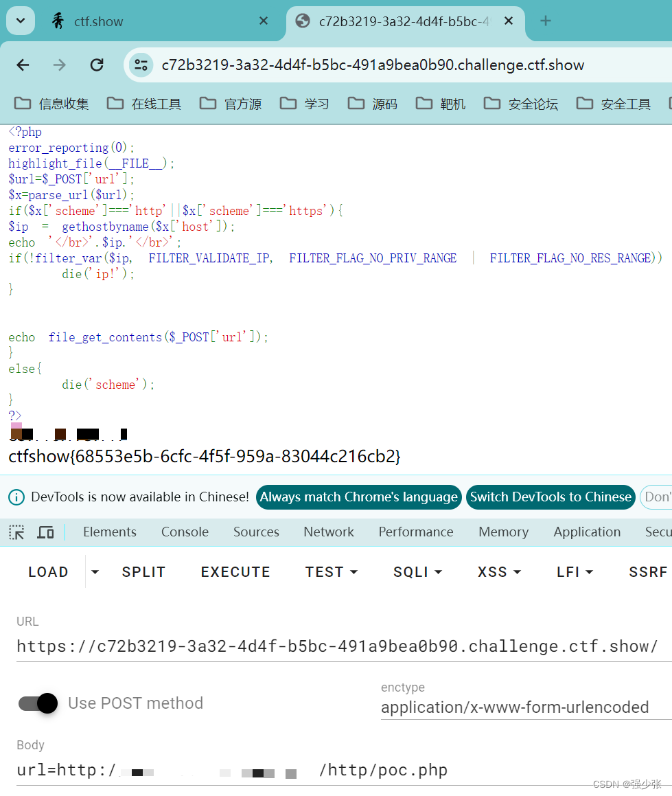
Task: Open the LFI dropdown menu
Action: coord(575,572)
